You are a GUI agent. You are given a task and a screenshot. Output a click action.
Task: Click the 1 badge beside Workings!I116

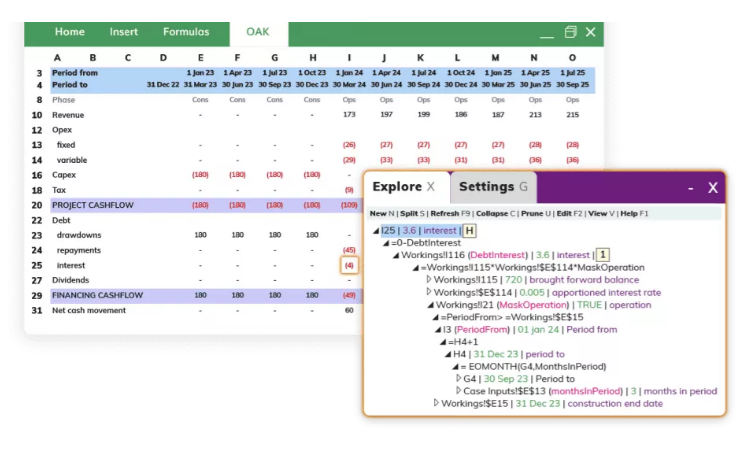tap(602, 255)
